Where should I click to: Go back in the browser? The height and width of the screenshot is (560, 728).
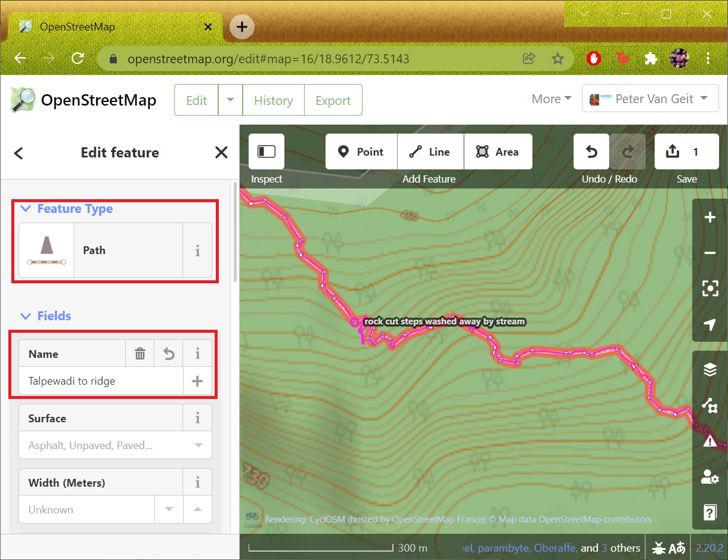click(21, 58)
